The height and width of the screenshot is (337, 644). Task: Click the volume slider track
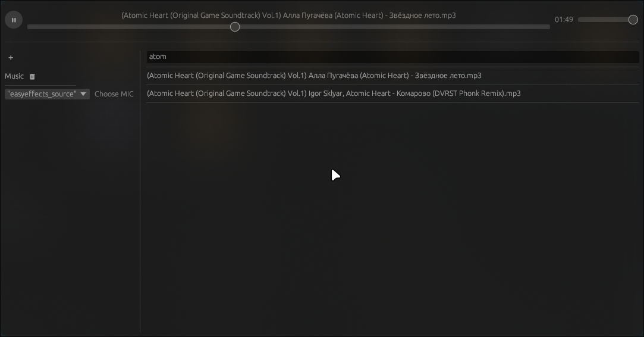pos(601,20)
